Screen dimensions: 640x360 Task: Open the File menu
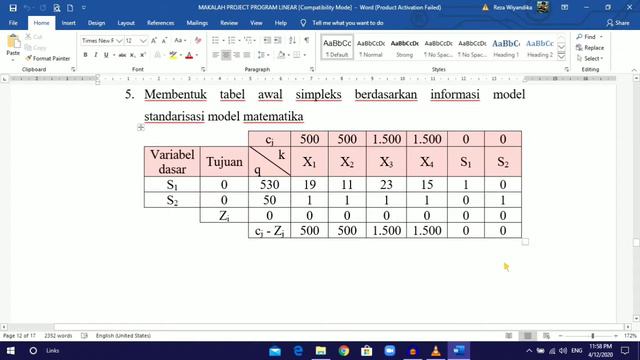coord(13,23)
